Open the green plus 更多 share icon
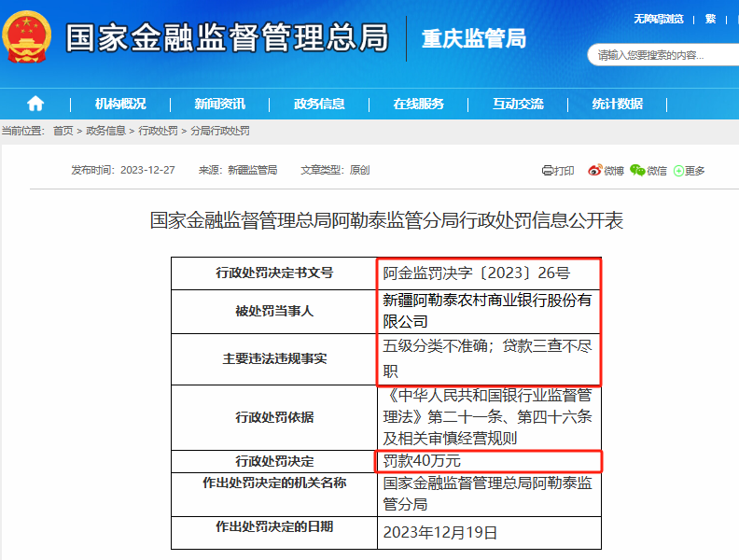Image resolution: width=739 pixels, height=560 pixels. 678,171
